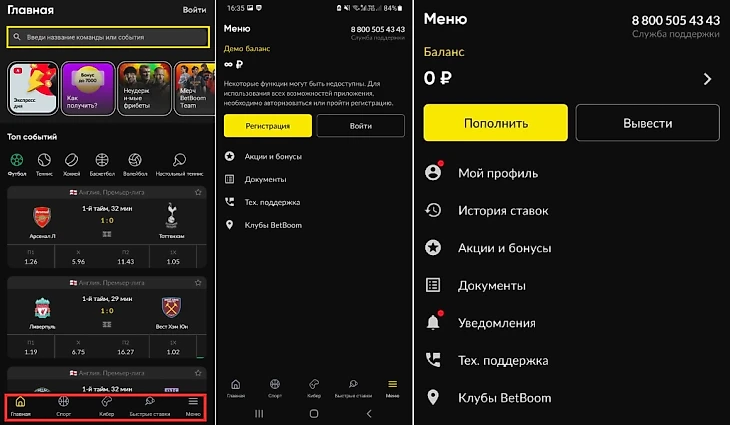Click the yellow Пополнить button
The image size is (730, 425).
click(495, 123)
